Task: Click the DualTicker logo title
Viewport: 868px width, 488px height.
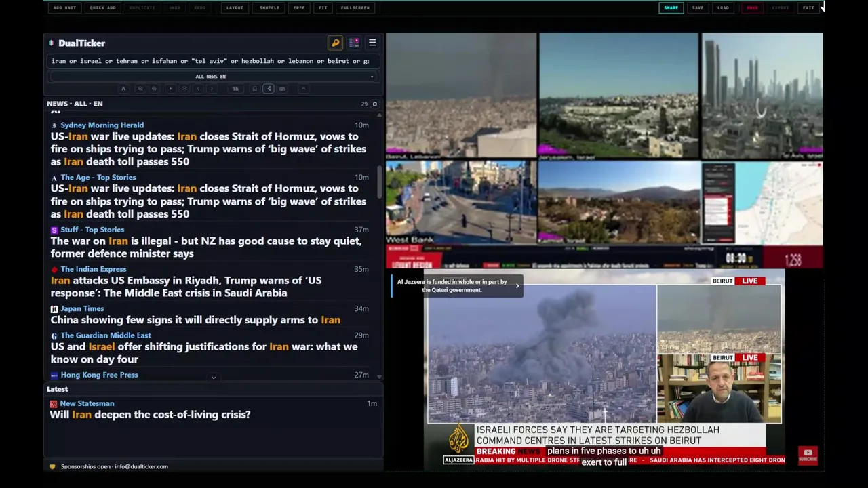Action: tap(81, 43)
